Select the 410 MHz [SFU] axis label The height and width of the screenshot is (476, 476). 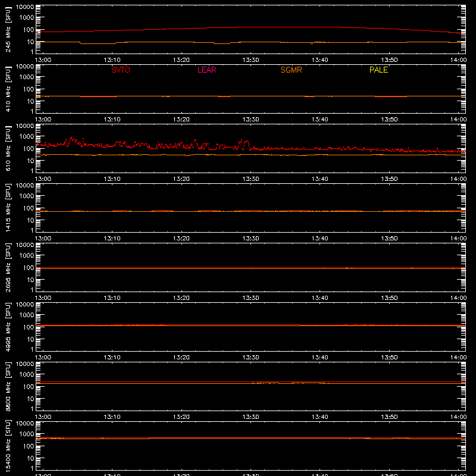pos(8,89)
